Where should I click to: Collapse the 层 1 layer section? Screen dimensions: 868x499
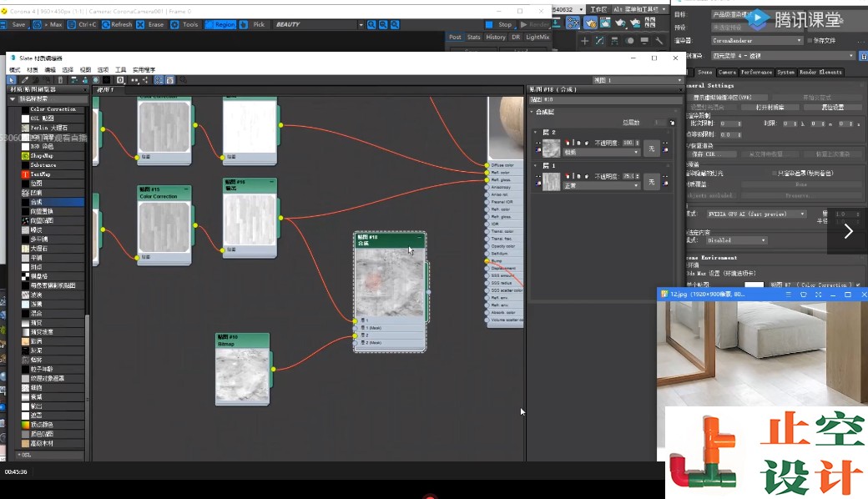tap(535, 165)
